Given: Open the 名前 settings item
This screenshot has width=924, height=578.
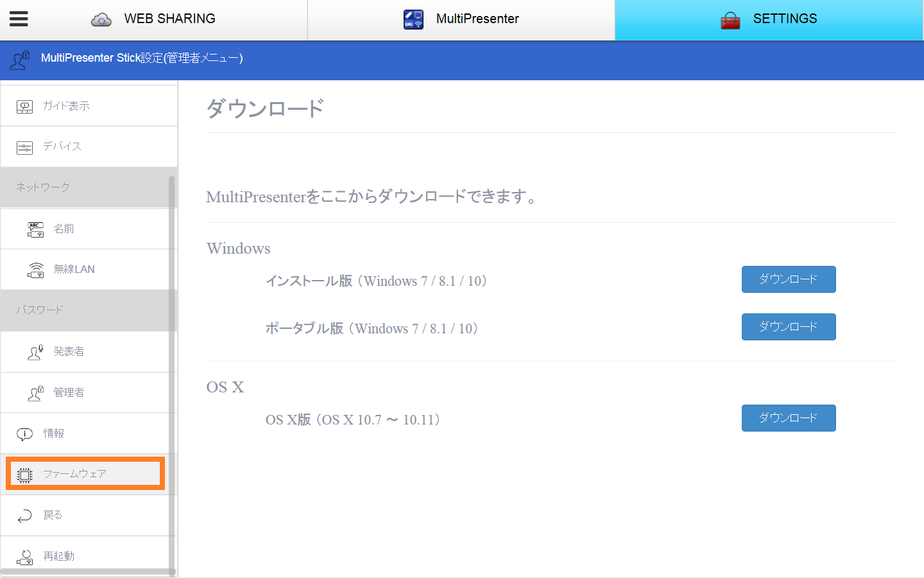Looking at the screenshot, I should tap(89, 229).
